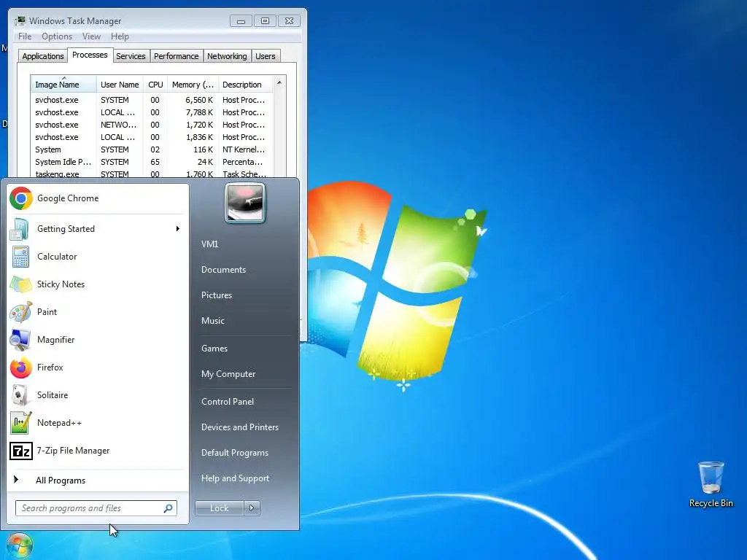Sort by Description column header
This screenshot has width=747, height=560.
pyautogui.click(x=245, y=85)
